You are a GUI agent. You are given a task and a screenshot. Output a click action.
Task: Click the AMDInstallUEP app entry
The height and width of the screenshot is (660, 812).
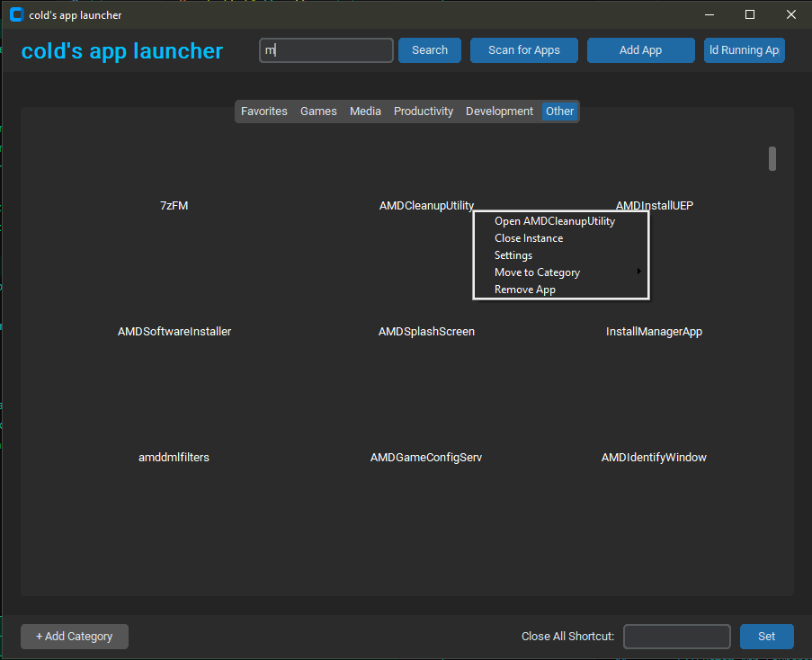[x=654, y=206]
